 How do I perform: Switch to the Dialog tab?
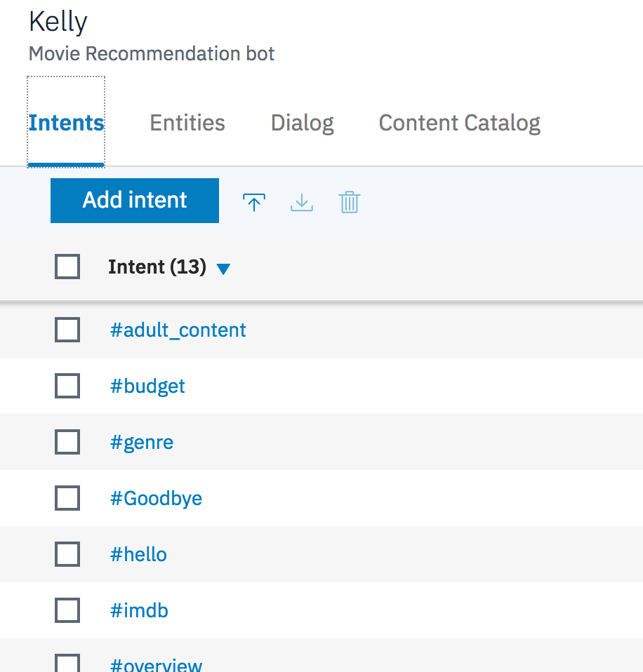point(302,123)
